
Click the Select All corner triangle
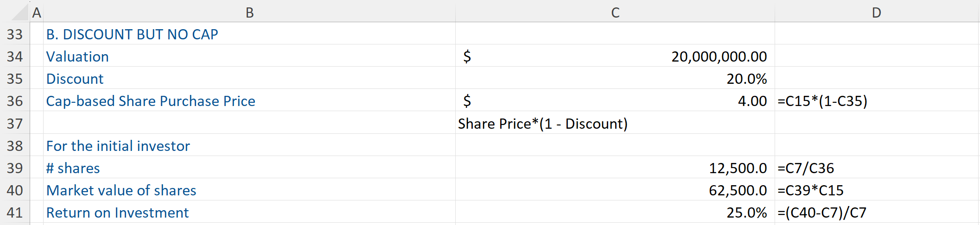19,12
